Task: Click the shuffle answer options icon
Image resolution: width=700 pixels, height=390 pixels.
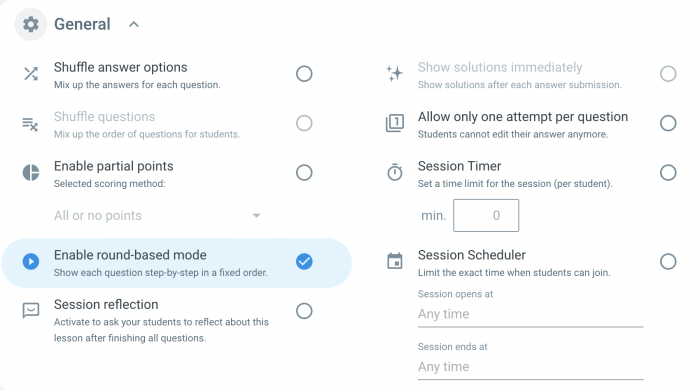Action: (31, 74)
